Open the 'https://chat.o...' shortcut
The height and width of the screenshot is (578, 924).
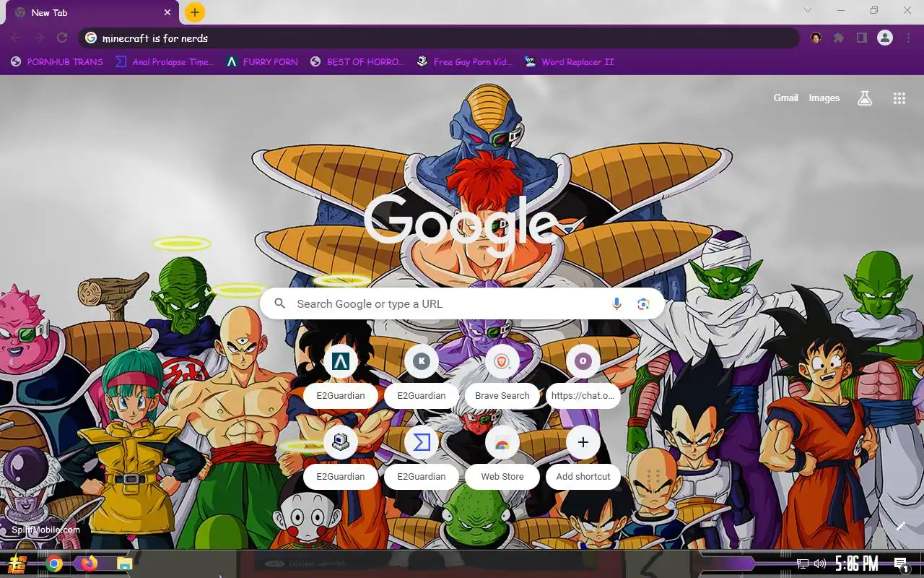583,376
